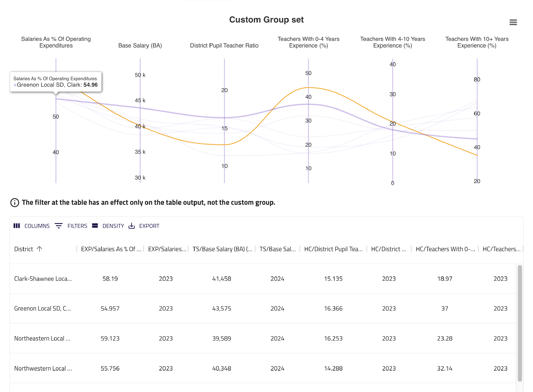Click the Export download icon
533x392 pixels.
pyautogui.click(x=131, y=226)
